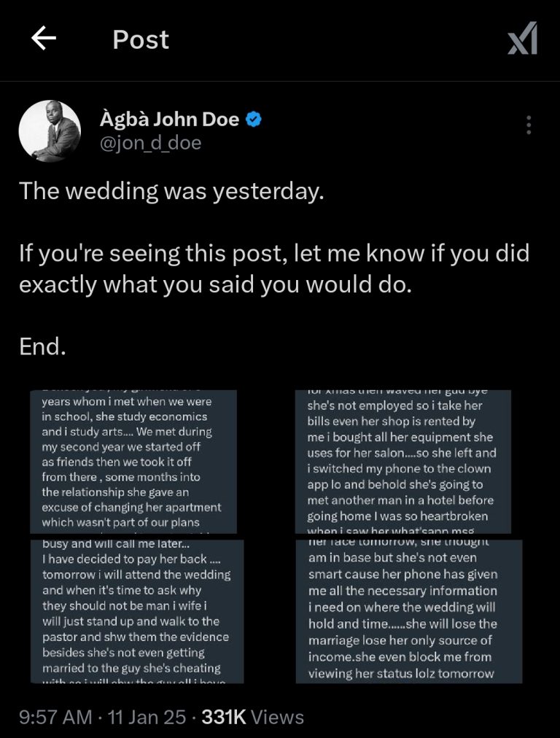Open screenshot about losing the marriage

(408, 611)
